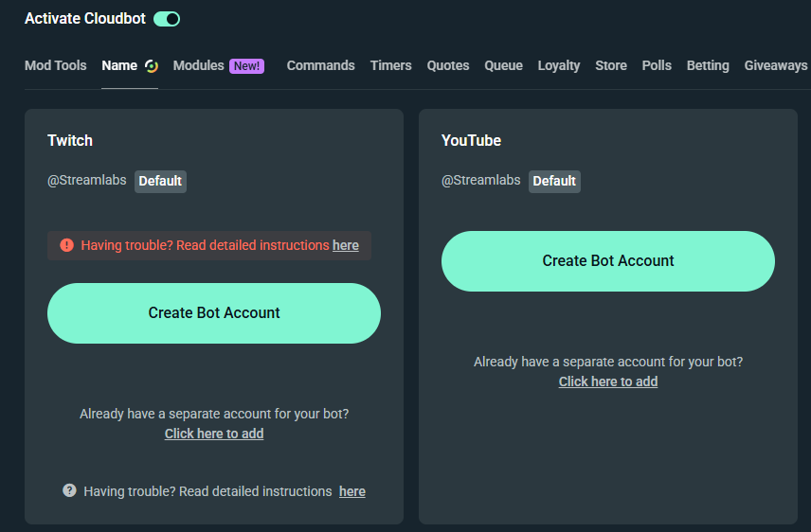Select the Giveaways tab
Image resolution: width=811 pixels, height=532 pixels.
click(x=775, y=65)
